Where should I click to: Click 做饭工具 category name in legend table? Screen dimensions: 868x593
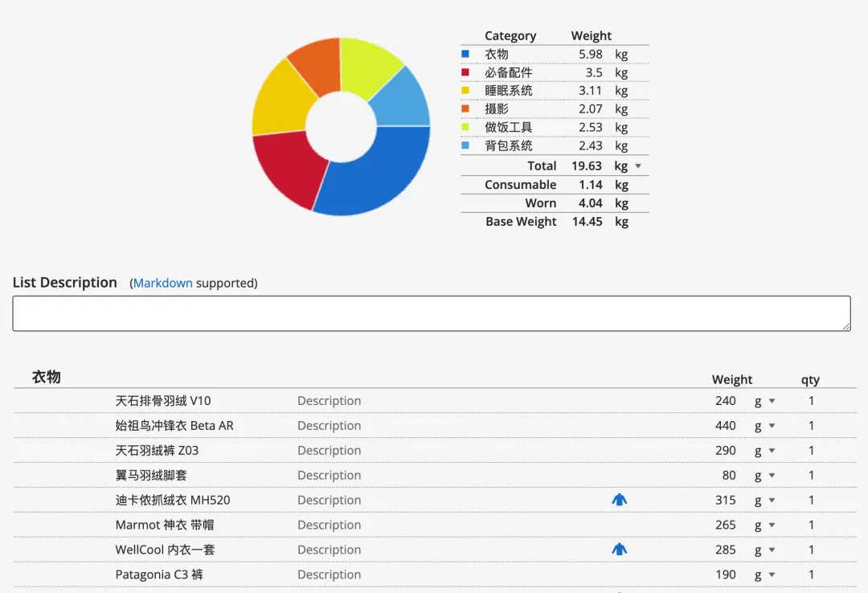pos(508,127)
